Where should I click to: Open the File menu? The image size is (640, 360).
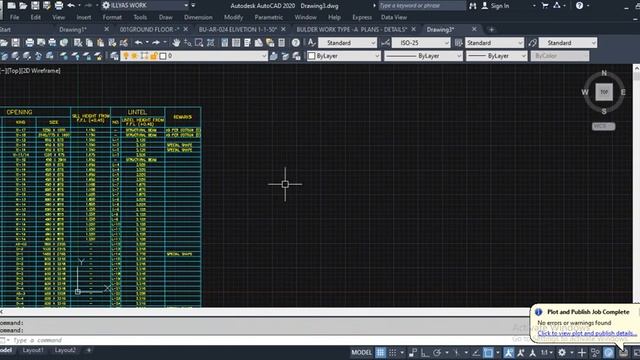[14, 17]
